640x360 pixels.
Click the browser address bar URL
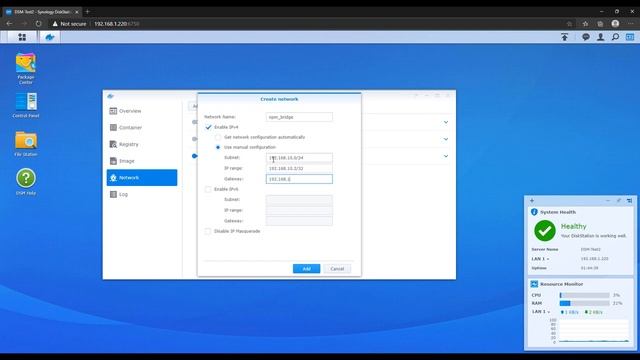click(x=117, y=24)
